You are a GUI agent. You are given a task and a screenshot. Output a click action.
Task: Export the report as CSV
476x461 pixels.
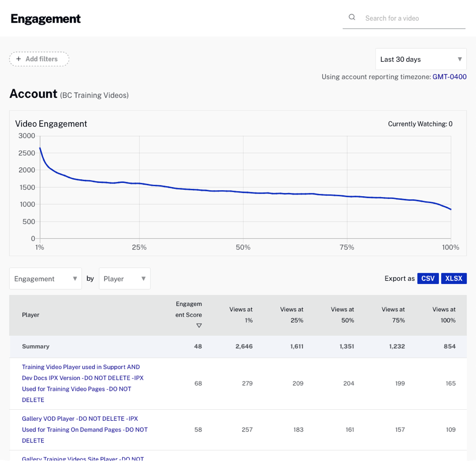pyautogui.click(x=428, y=278)
